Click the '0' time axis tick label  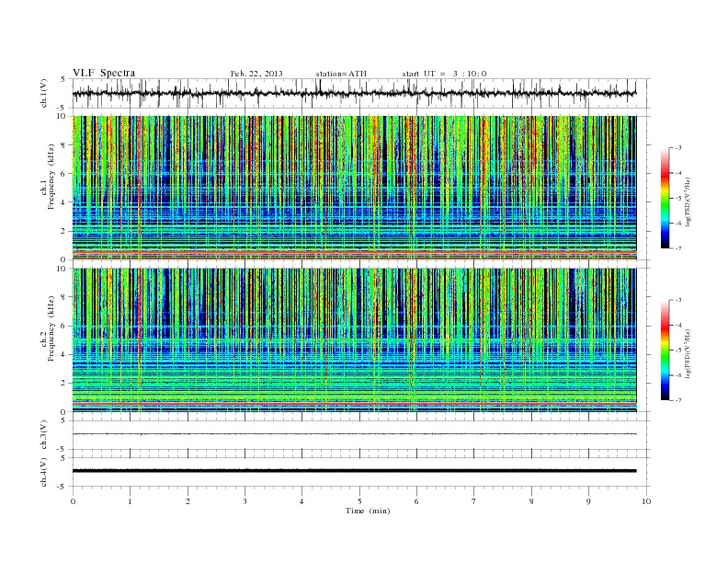[x=73, y=501]
